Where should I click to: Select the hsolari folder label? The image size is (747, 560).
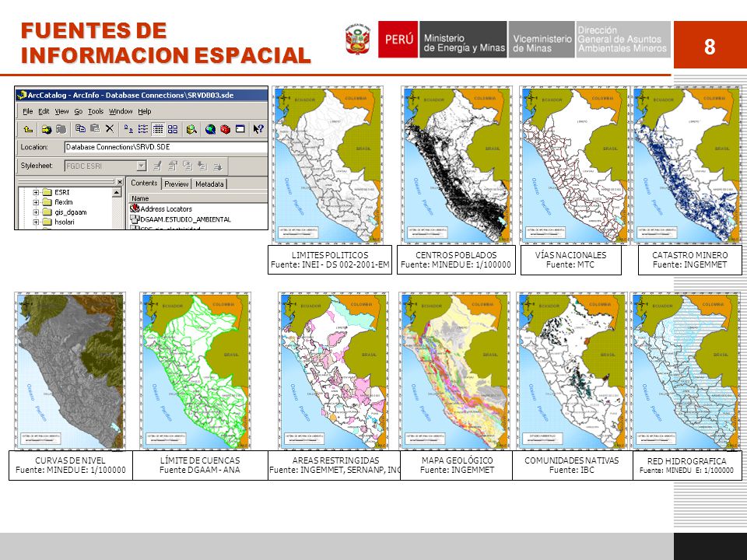point(65,222)
